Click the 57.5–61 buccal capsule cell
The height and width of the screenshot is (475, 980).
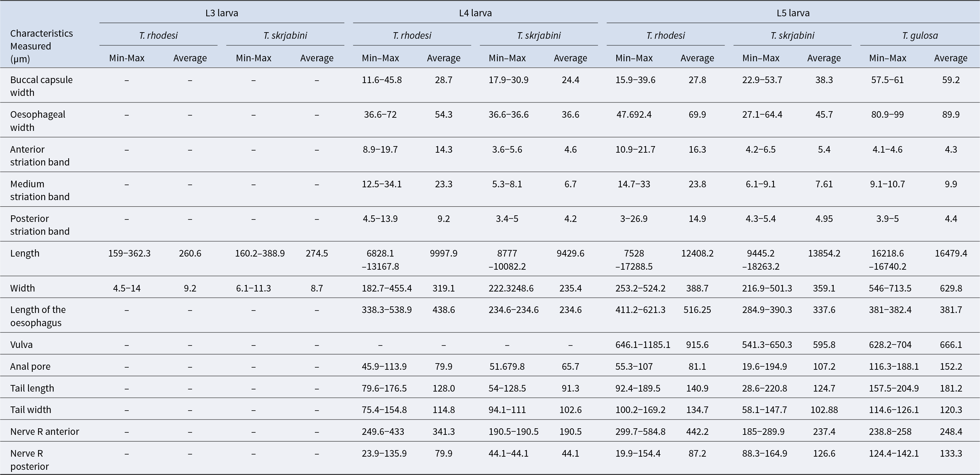pos(887,80)
